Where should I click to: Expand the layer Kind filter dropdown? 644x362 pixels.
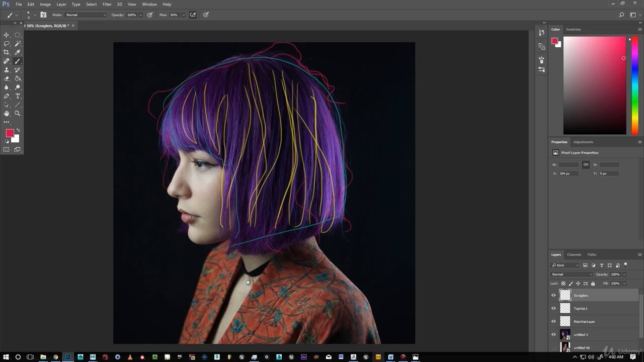click(565, 265)
